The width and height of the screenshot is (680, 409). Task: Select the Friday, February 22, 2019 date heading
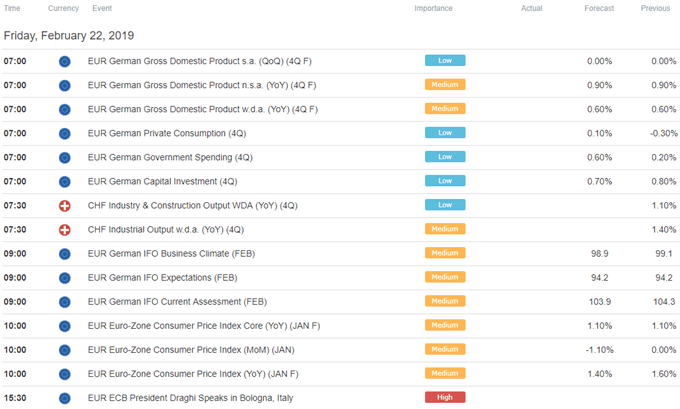[x=69, y=36]
